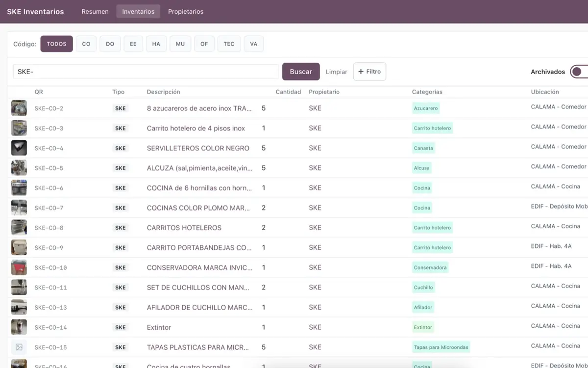The width and height of the screenshot is (588, 368).
Task: Click the Alcusa category tag
Action: click(x=421, y=168)
